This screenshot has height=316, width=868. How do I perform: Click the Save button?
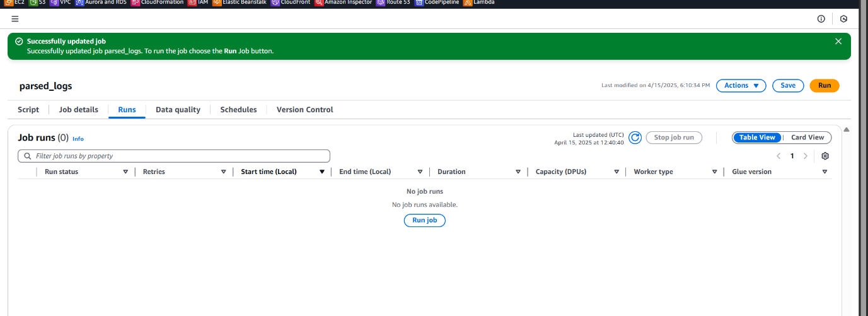[x=788, y=86]
